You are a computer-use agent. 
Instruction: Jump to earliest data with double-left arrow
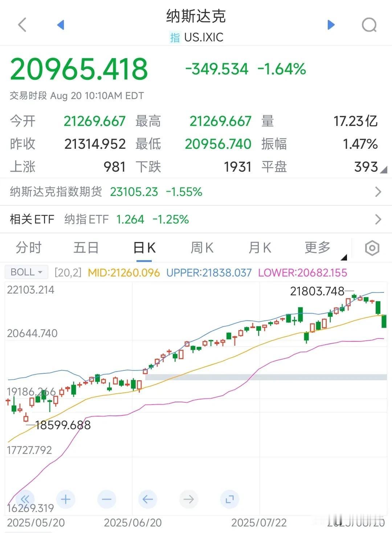click(25, 499)
